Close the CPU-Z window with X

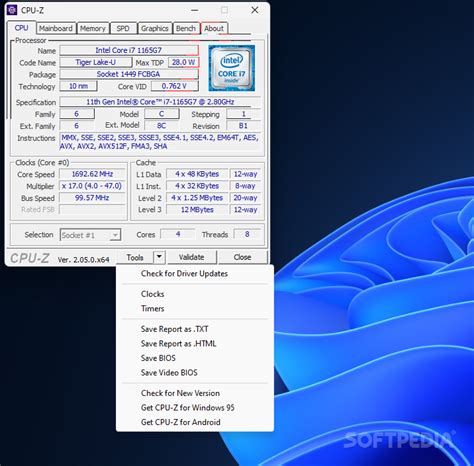coord(255,10)
